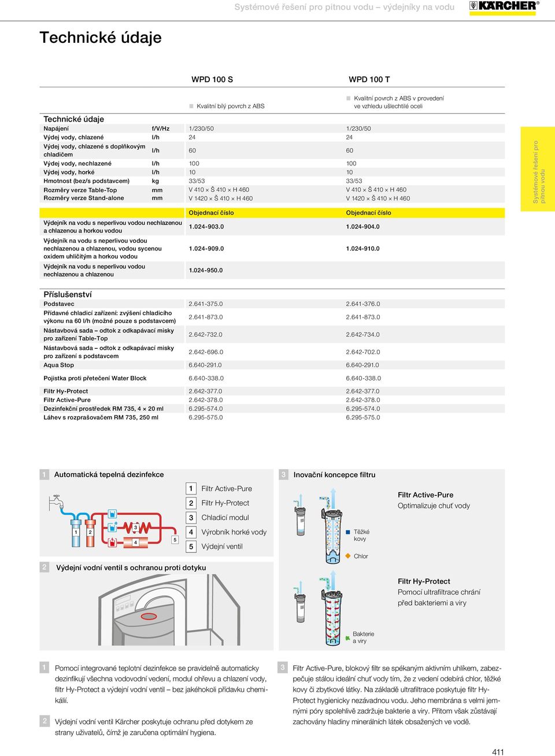Click Objednací číslo header in WPD 100 T column
Viewport: 555px width, 756px height.
(x=369, y=213)
